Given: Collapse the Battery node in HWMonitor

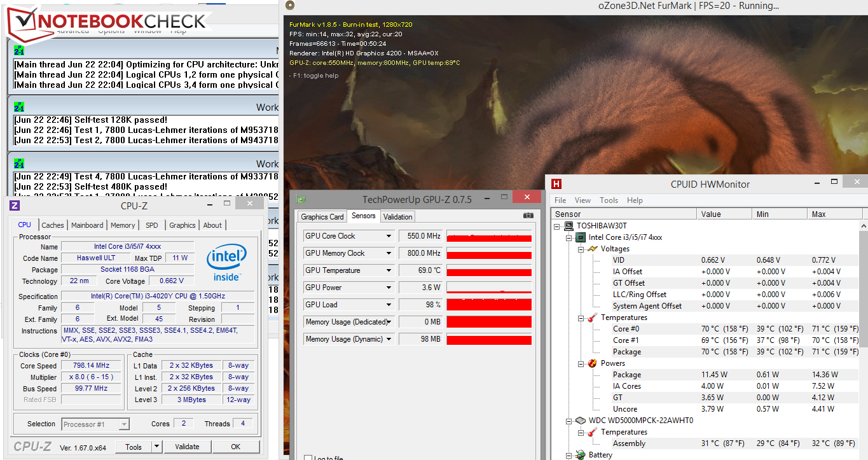Looking at the screenshot, I should coord(570,455).
